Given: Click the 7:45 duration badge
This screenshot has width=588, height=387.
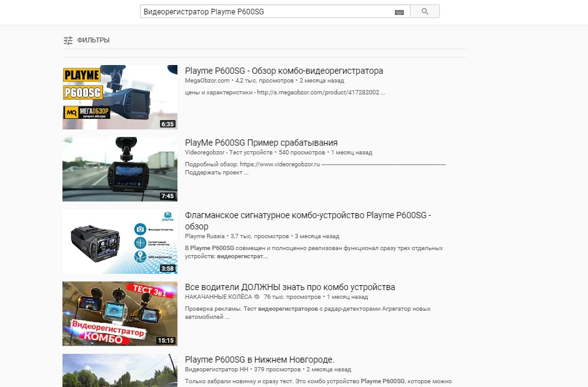Looking at the screenshot, I should tap(167, 196).
